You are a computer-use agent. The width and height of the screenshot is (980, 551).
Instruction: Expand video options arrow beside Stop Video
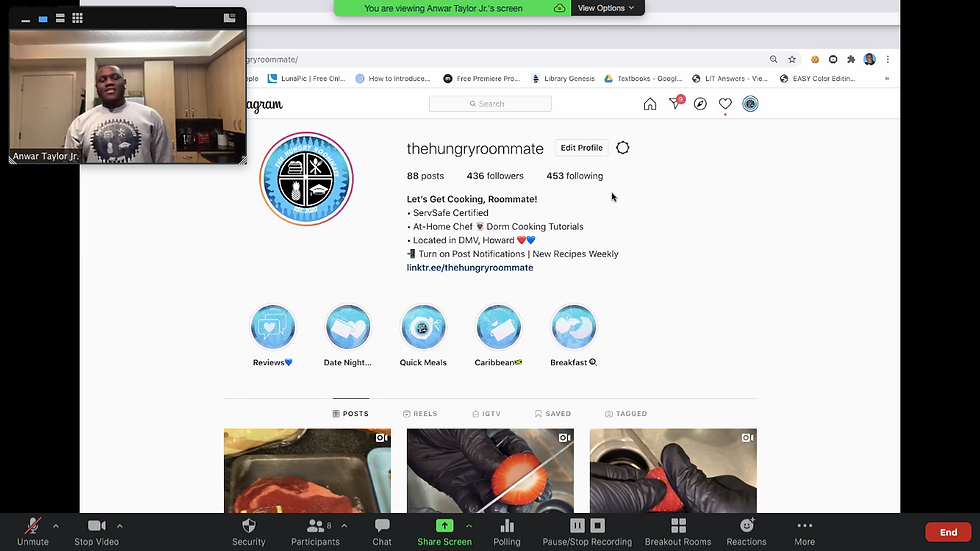click(x=119, y=526)
